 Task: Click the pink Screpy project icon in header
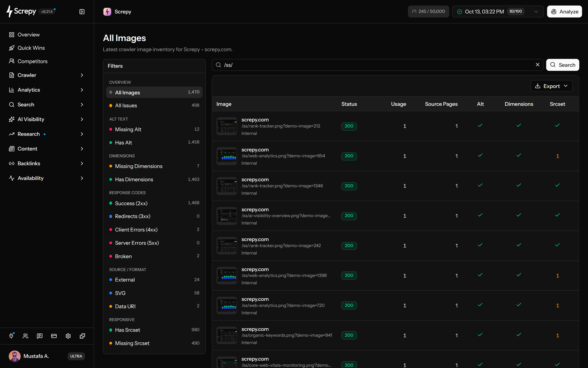pos(107,12)
